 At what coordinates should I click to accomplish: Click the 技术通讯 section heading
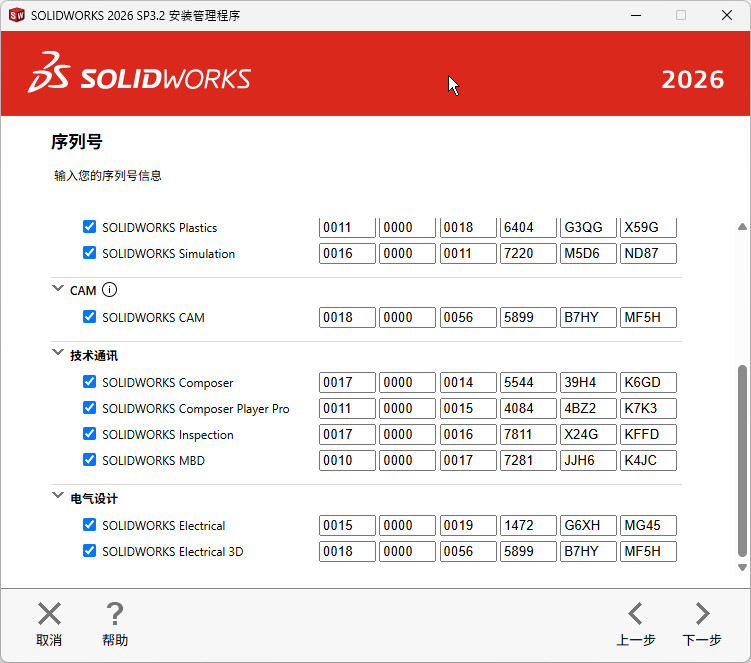[x=94, y=355]
